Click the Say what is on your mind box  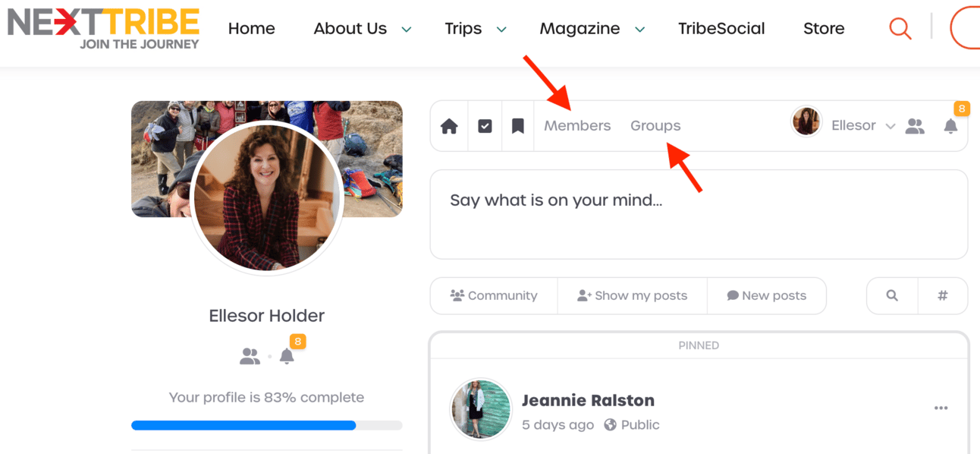699,214
